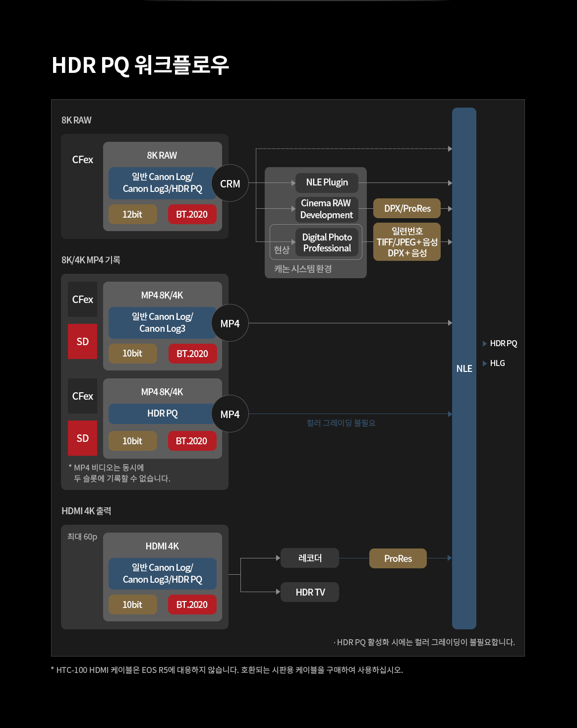Click the 캐논 시스템 환경 caption

point(303,269)
